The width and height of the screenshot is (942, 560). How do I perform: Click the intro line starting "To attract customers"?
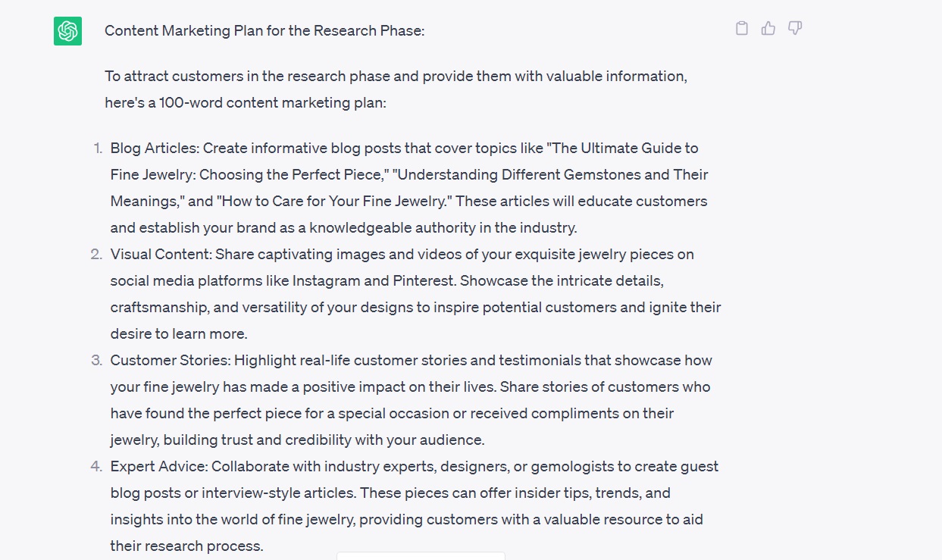pyautogui.click(x=396, y=77)
